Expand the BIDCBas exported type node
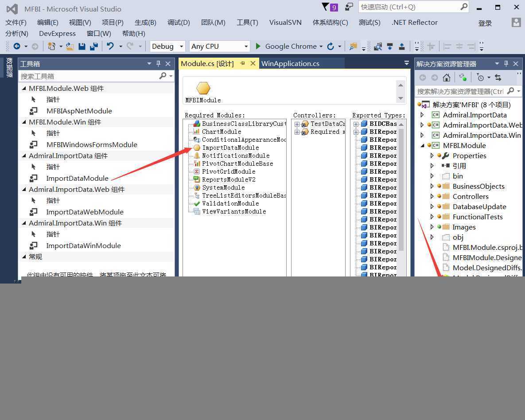This screenshot has height=420, width=525. 356,124
